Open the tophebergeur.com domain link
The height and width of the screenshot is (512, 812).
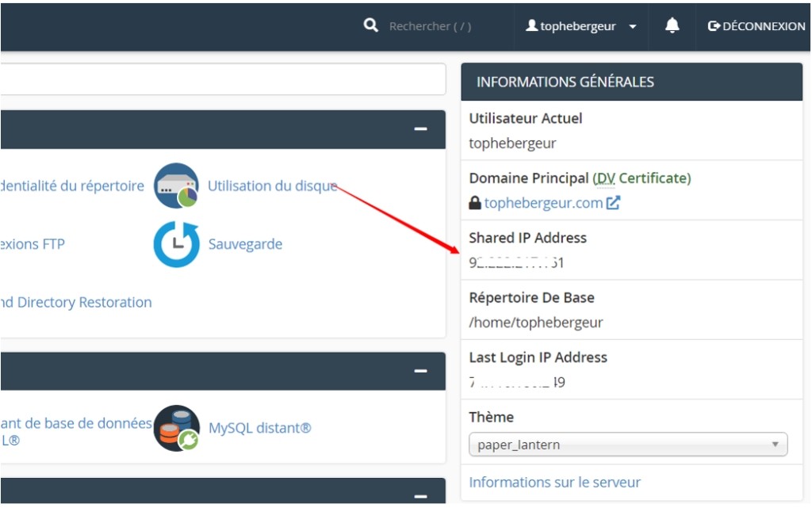tap(543, 202)
